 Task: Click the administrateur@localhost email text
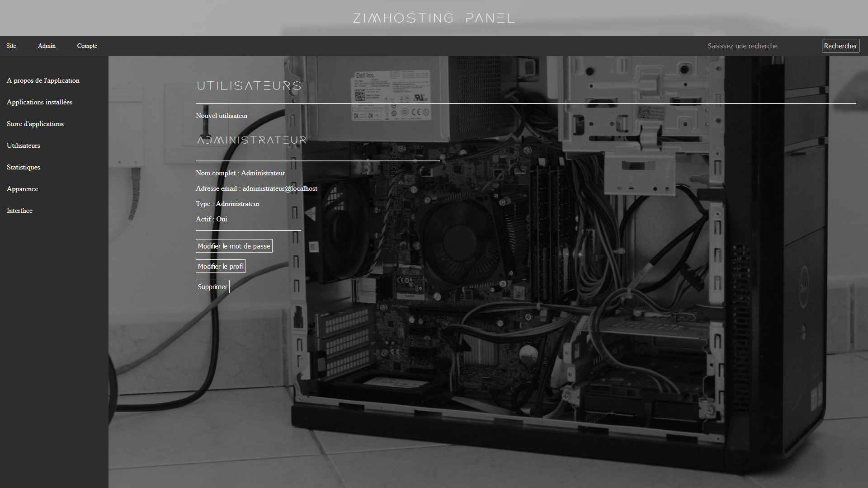(x=280, y=188)
